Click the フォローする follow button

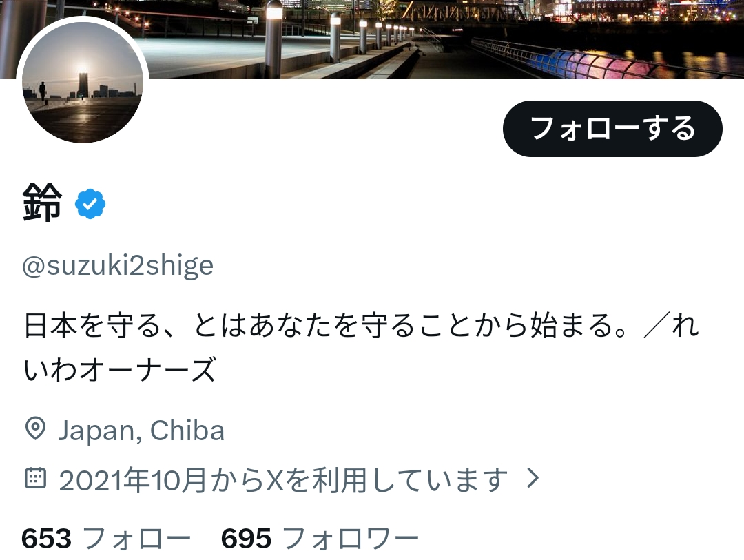pyautogui.click(x=612, y=129)
